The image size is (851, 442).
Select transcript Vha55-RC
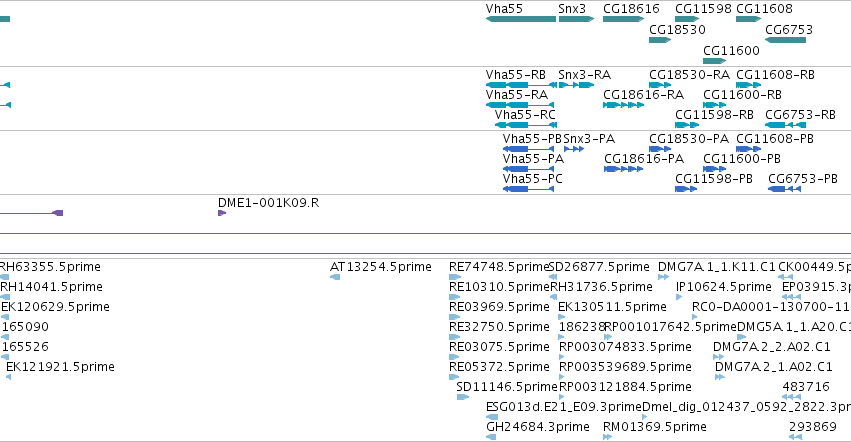pos(525,125)
